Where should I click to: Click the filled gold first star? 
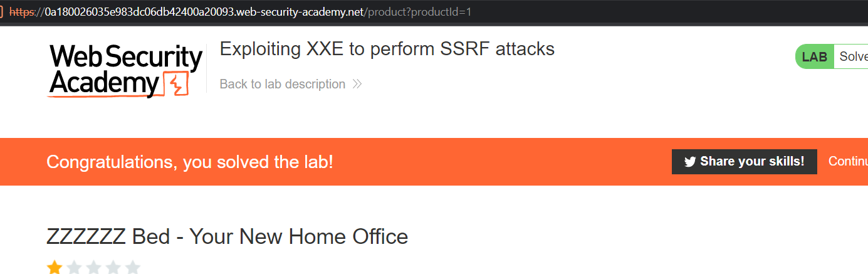click(x=55, y=268)
